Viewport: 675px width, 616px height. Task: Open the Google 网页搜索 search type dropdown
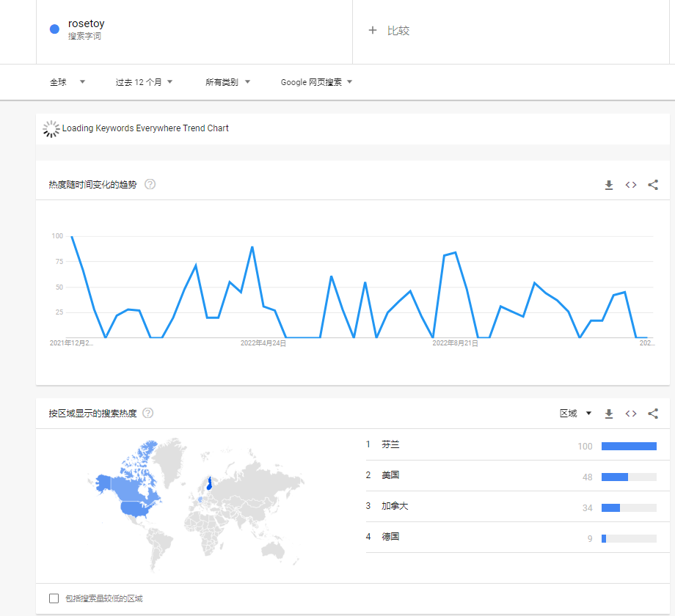click(x=316, y=81)
